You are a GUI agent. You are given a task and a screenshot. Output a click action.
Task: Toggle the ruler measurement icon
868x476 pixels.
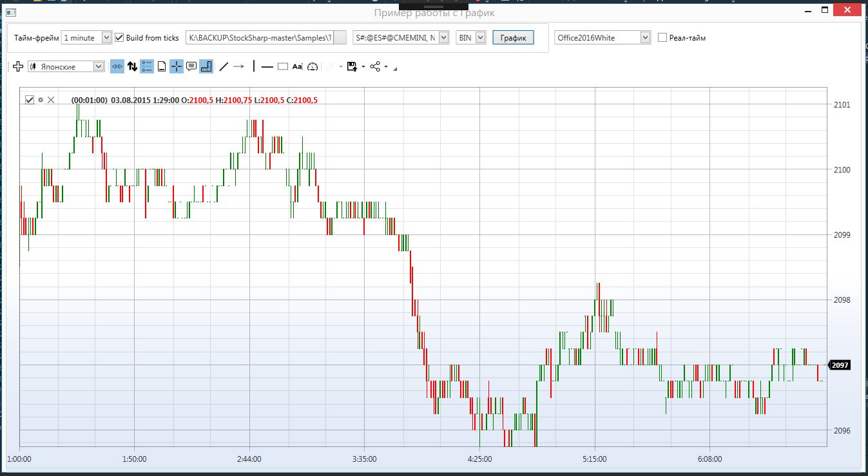tap(206, 66)
